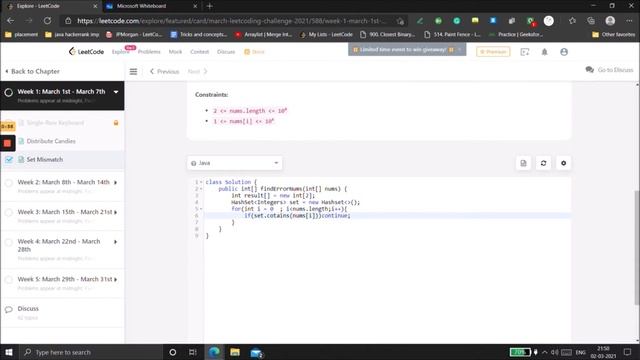Expand Week 4: March 22nd - March 28th
640x360 pixels.
(116, 242)
